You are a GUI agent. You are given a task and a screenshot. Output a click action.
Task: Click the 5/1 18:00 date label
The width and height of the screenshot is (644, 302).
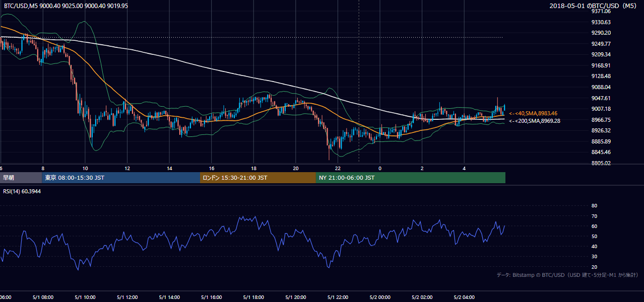(254, 297)
